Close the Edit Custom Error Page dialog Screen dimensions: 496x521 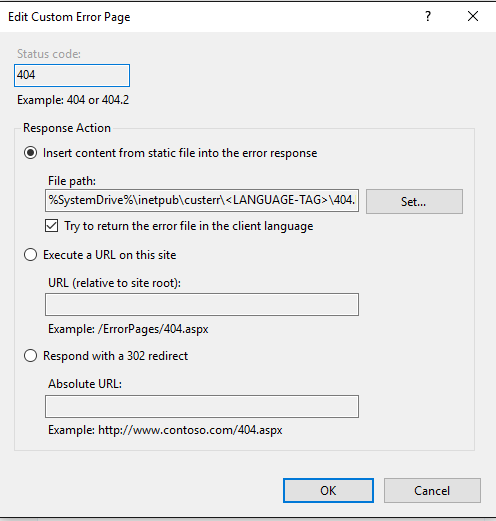[x=473, y=16]
